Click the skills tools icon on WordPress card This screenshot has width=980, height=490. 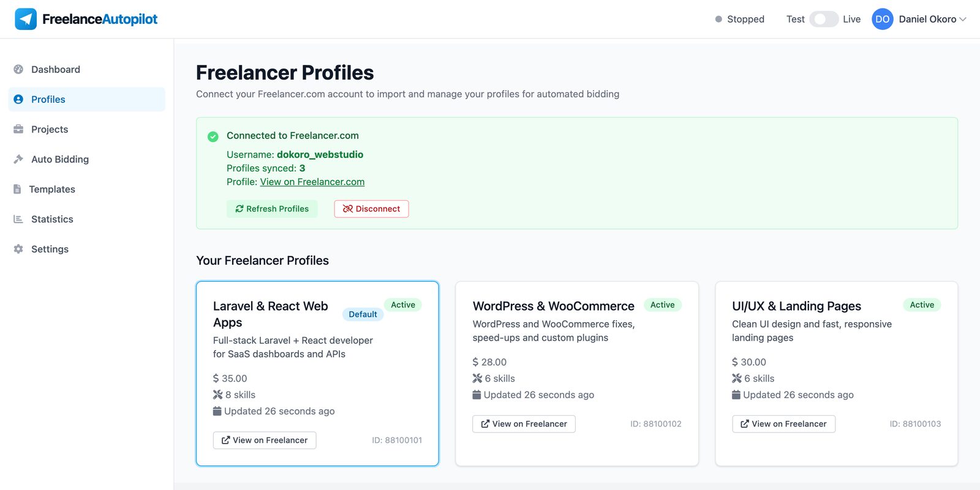[x=477, y=379]
